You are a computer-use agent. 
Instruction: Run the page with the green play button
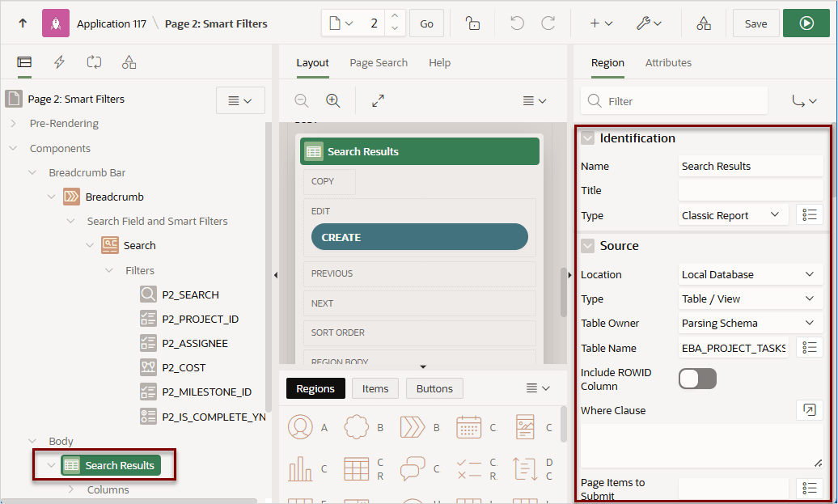click(806, 23)
